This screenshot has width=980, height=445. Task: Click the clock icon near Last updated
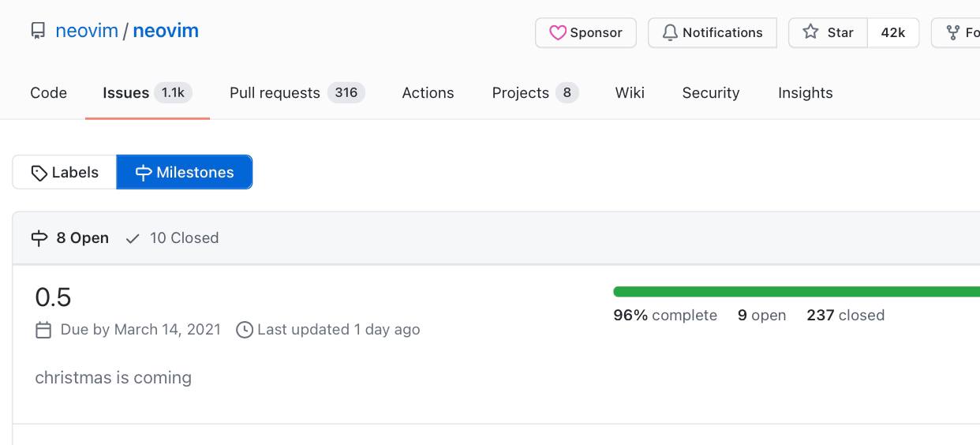point(245,330)
